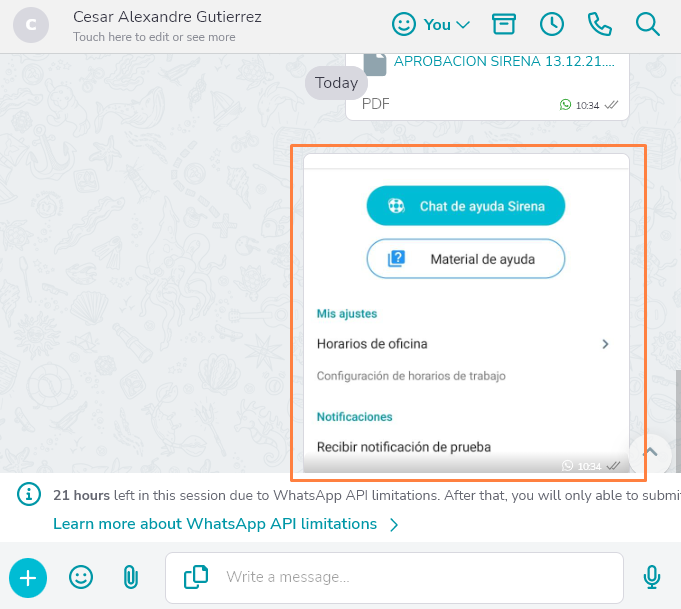
Task: Click the double check mark on PDF message
Action: pos(611,105)
